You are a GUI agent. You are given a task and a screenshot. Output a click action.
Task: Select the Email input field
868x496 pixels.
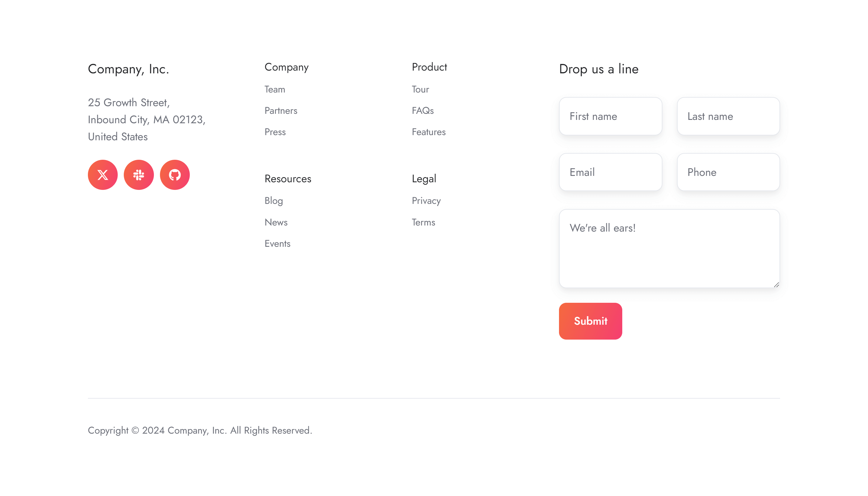610,172
